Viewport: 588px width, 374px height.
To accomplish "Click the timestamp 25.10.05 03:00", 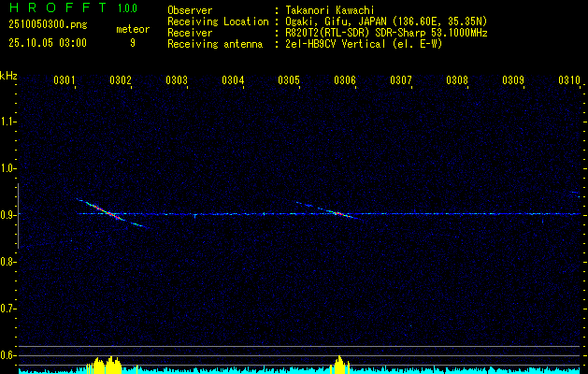I will click(x=48, y=43).
